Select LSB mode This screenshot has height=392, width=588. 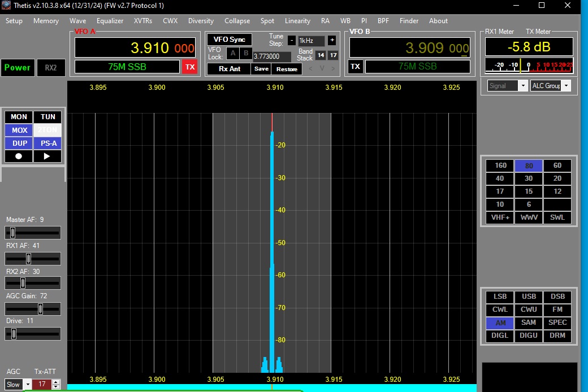(500, 297)
